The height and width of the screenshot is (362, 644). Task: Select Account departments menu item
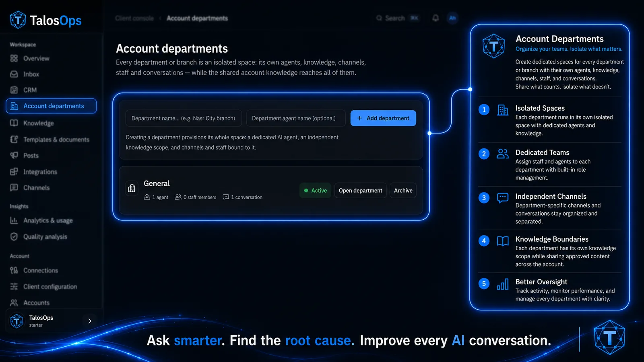[x=52, y=106]
